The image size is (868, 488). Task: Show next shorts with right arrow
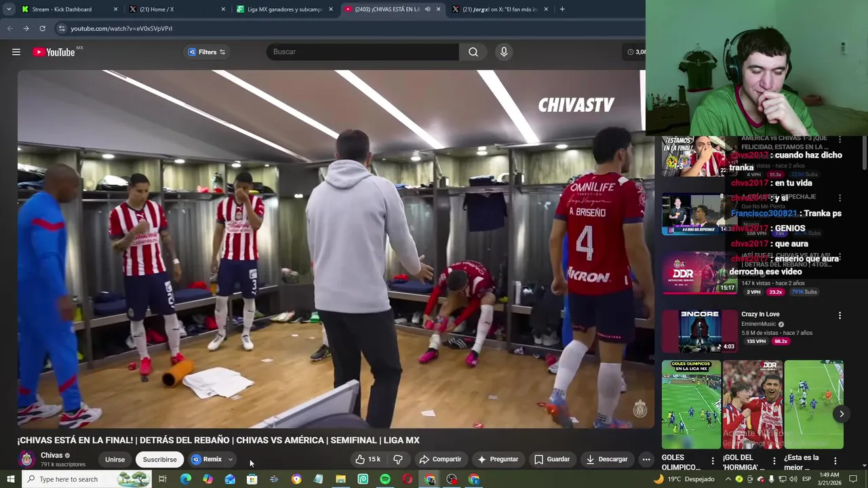click(842, 414)
